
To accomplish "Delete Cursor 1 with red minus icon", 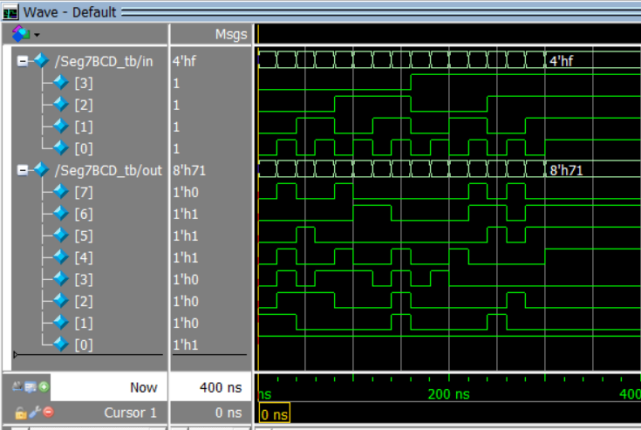I will 48,412.
